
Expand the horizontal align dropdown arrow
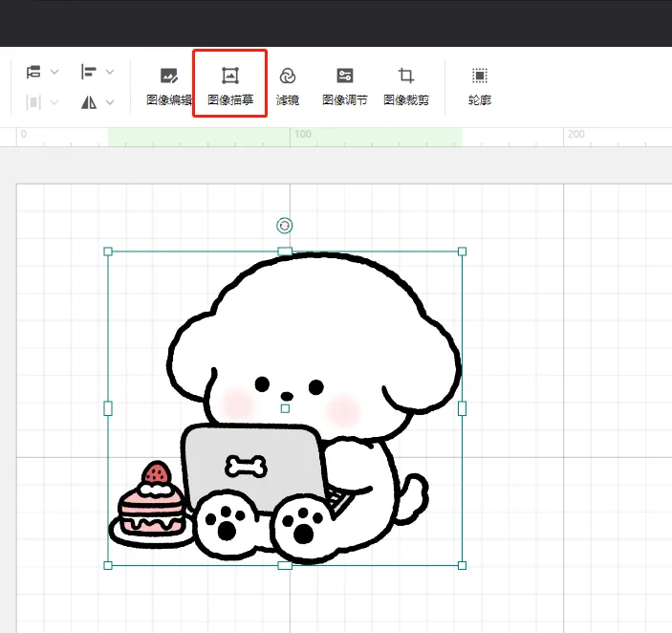(x=54, y=72)
